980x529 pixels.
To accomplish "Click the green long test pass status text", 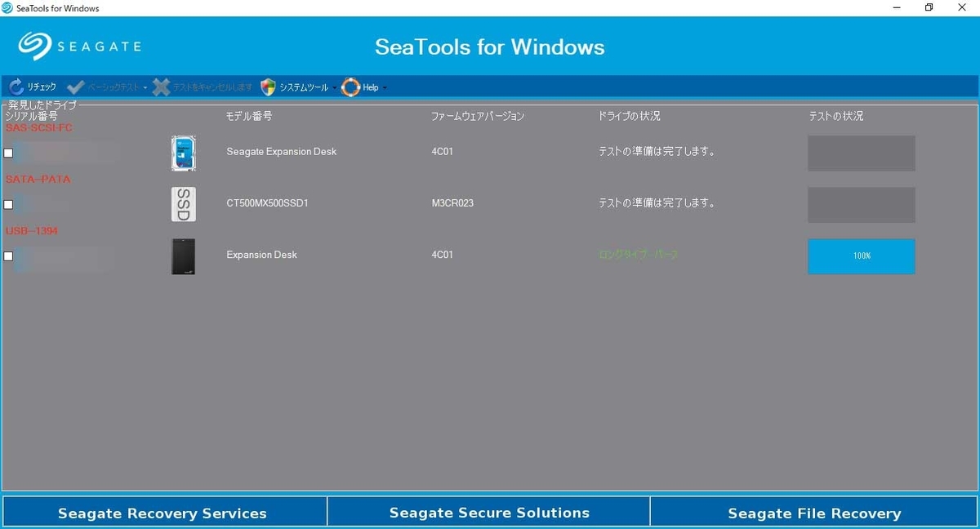I will tap(639, 255).
